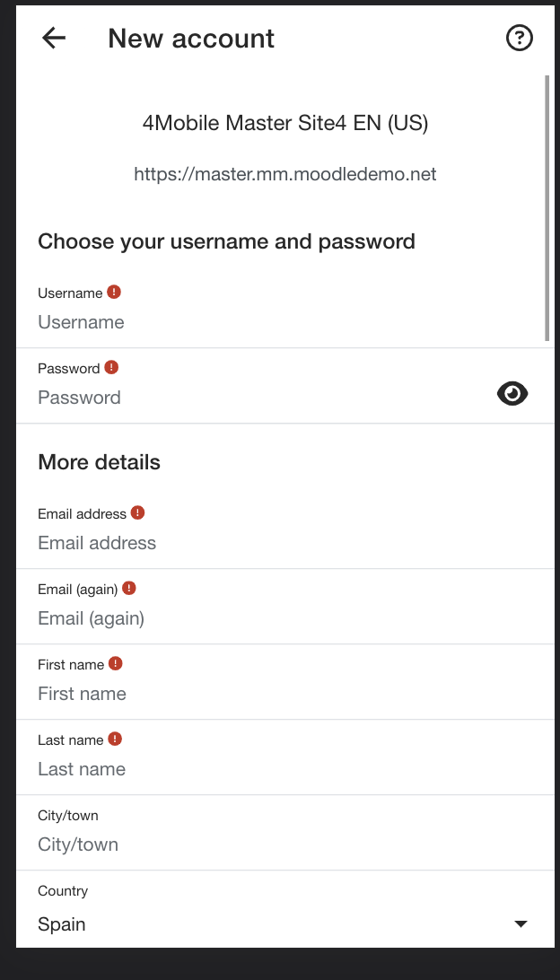Select the Email (again) text field
Viewport: 560px width, 980px height.
pos(284,618)
